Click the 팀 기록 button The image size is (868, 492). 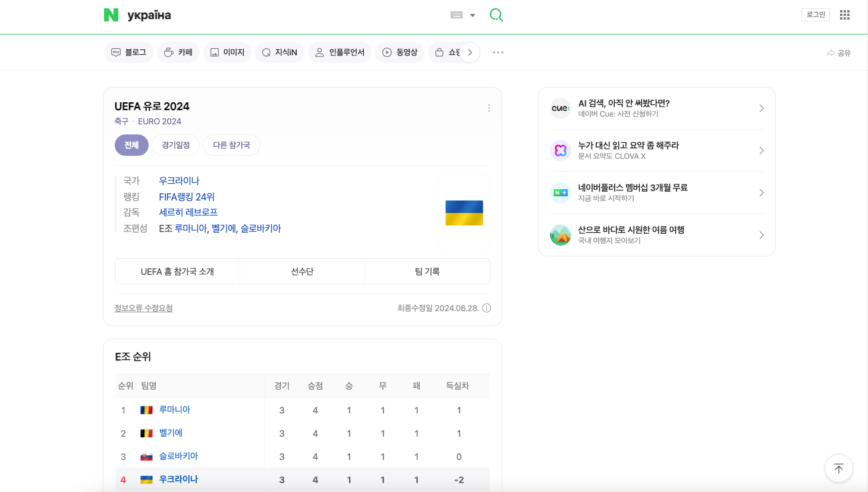coord(427,271)
